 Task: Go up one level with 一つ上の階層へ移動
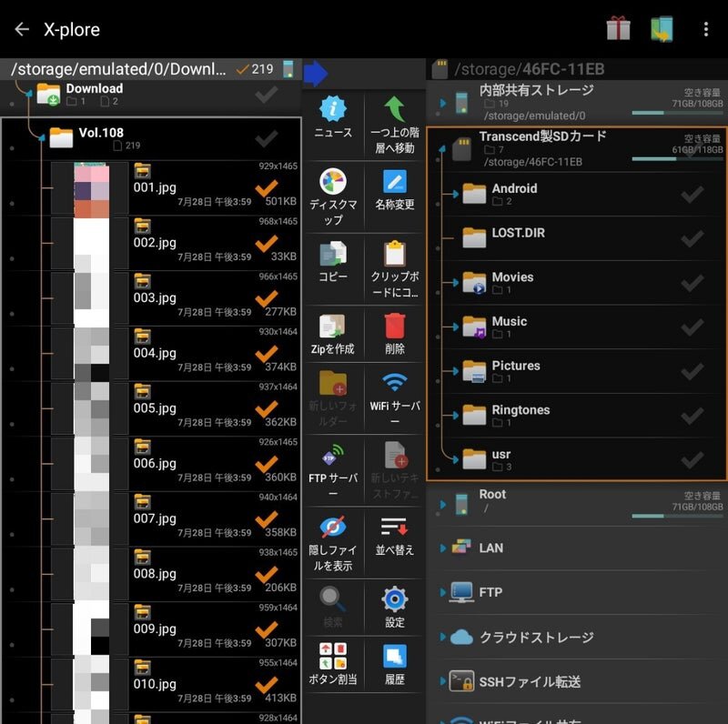pos(395,109)
